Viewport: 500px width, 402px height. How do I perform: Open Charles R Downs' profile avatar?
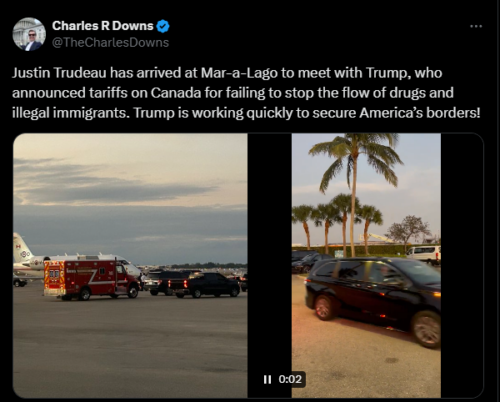[x=29, y=34]
